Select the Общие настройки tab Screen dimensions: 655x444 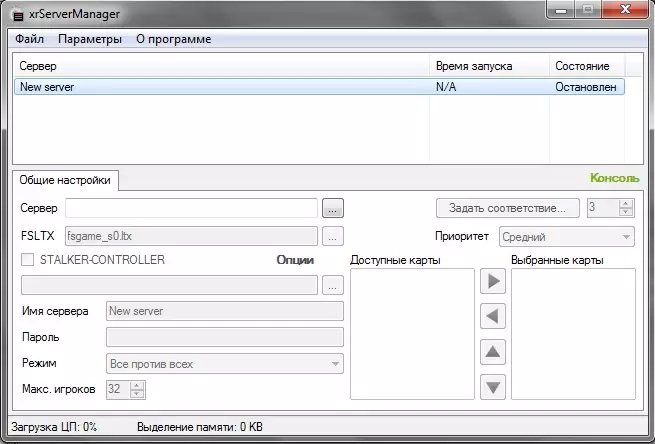[x=65, y=180]
